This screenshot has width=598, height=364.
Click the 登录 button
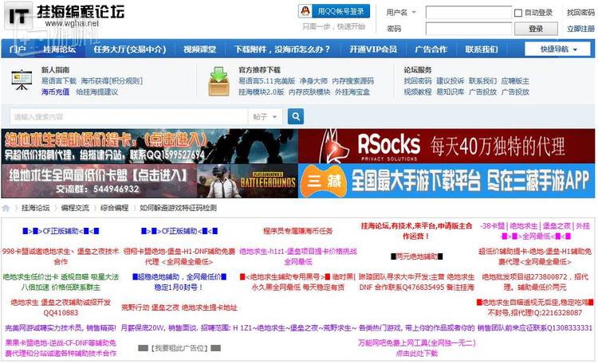535,29
